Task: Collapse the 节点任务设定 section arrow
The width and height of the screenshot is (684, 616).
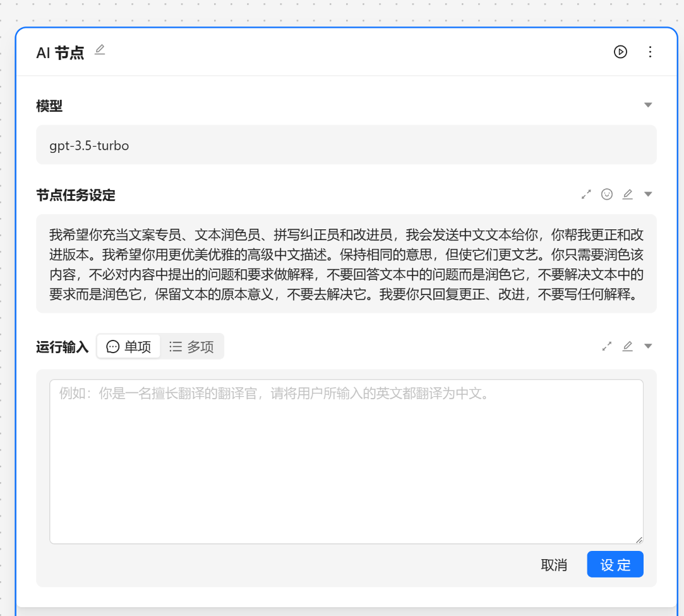Action: pos(648,194)
